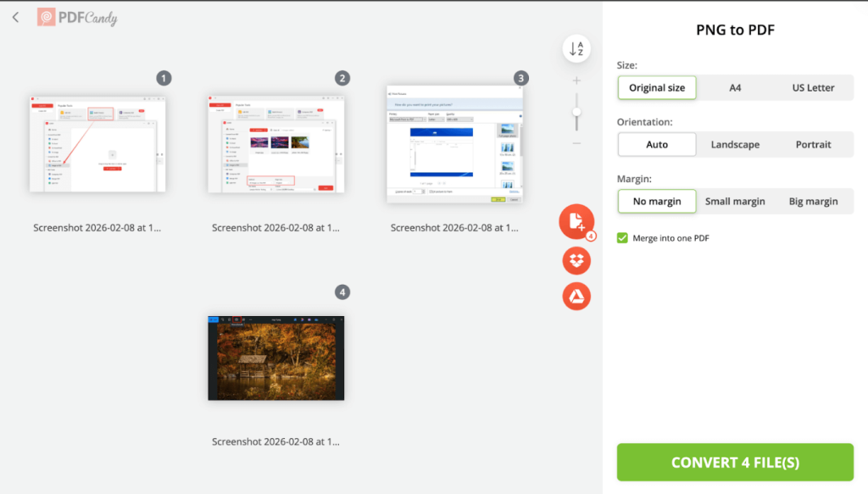Switch orientation to Portrait
The image size is (868, 494).
point(814,144)
